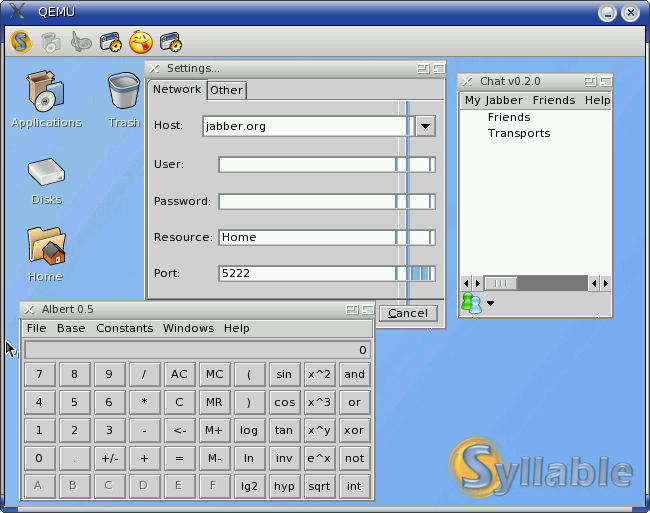Open the Disks desktop icon
The image size is (650, 513).
[x=46, y=181]
